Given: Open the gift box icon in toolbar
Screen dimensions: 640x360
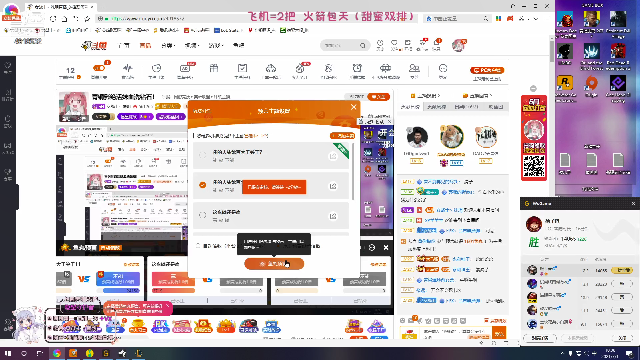Looking at the screenshot, I should click(x=213, y=70).
